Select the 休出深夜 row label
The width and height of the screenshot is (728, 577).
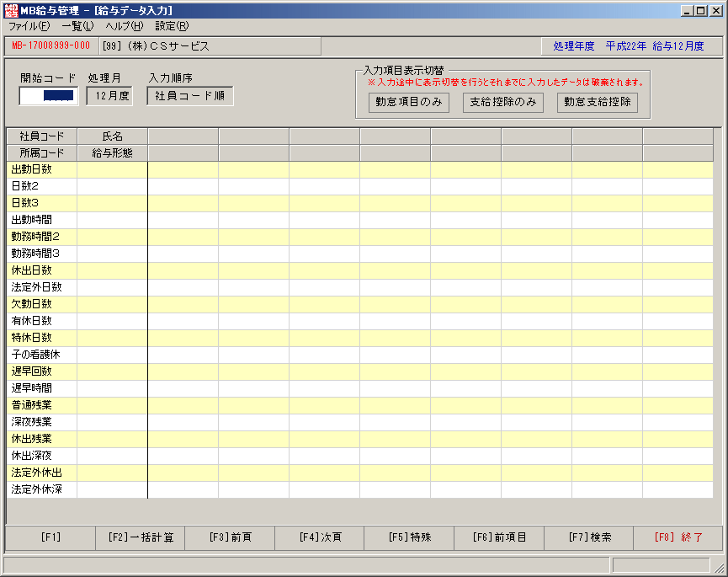coord(42,456)
